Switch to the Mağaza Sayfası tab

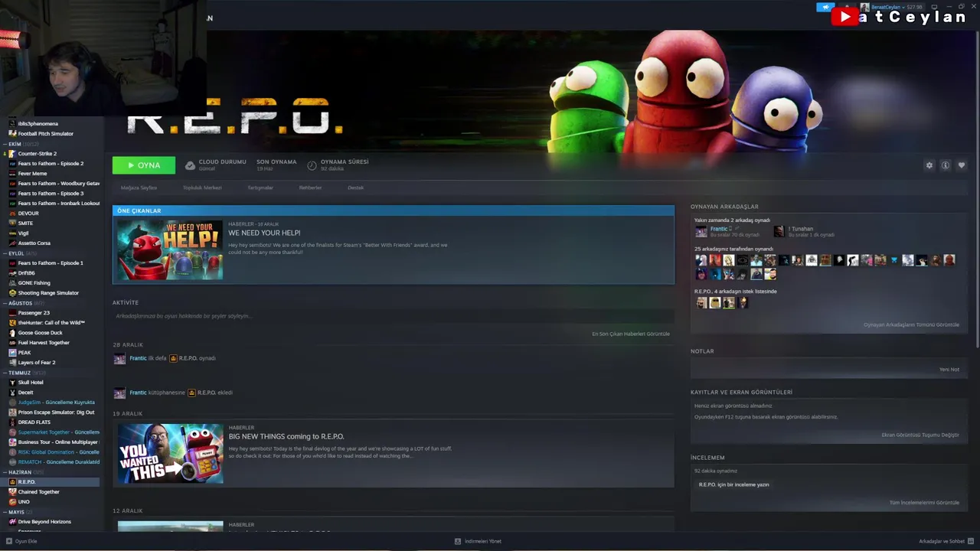pyautogui.click(x=139, y=187)
